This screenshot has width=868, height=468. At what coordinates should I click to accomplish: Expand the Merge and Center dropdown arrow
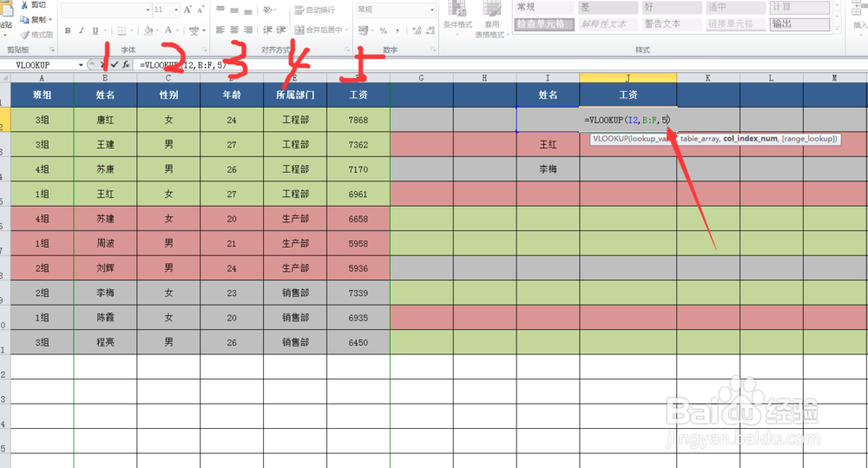tap(346, 30)
